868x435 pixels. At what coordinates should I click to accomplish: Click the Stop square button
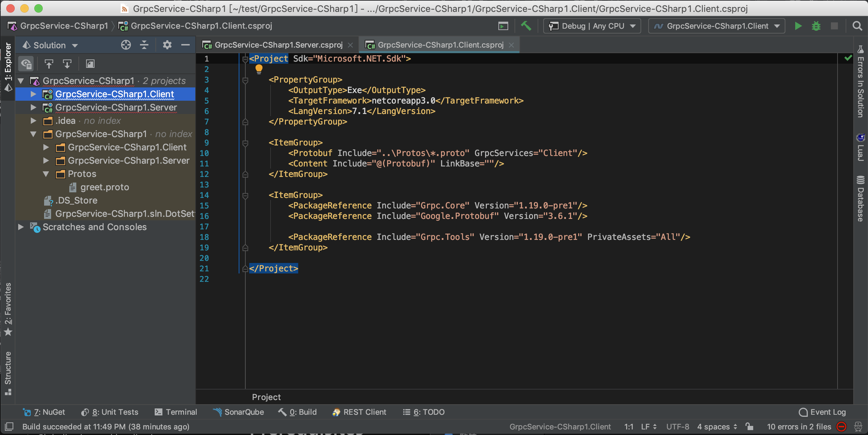(834, 26)
